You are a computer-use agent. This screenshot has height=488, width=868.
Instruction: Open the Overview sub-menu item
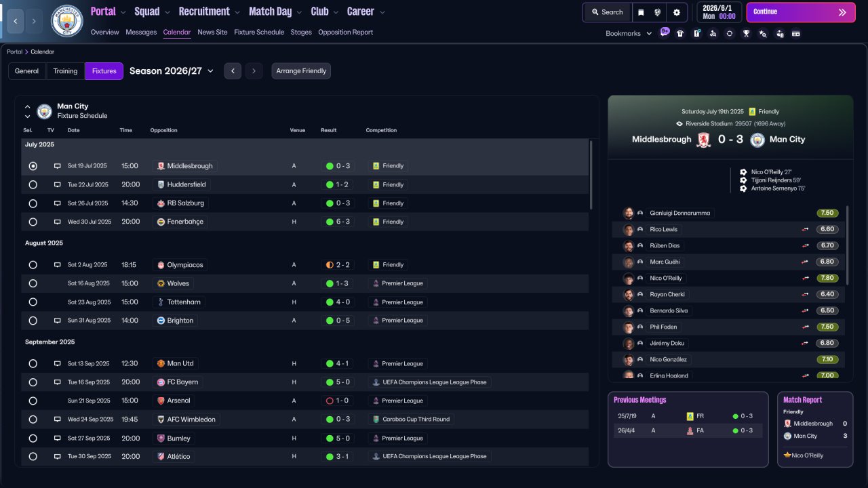point(104,32)
